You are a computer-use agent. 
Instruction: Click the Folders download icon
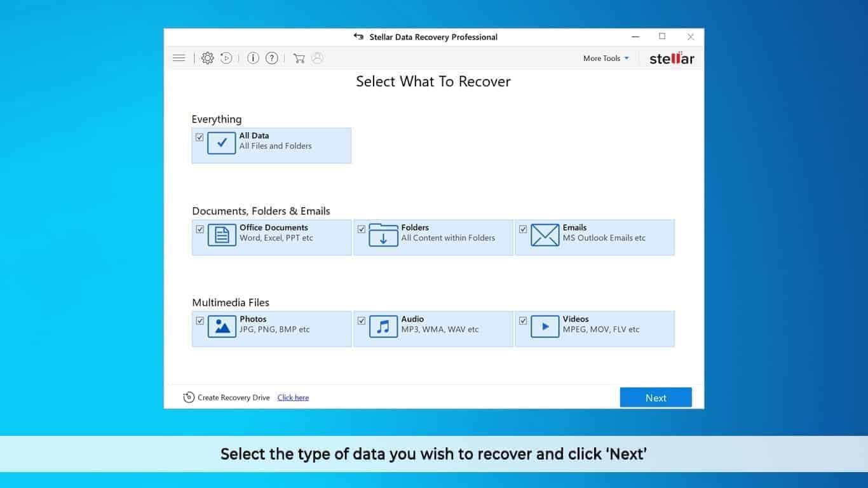click(x=383, y=234)
